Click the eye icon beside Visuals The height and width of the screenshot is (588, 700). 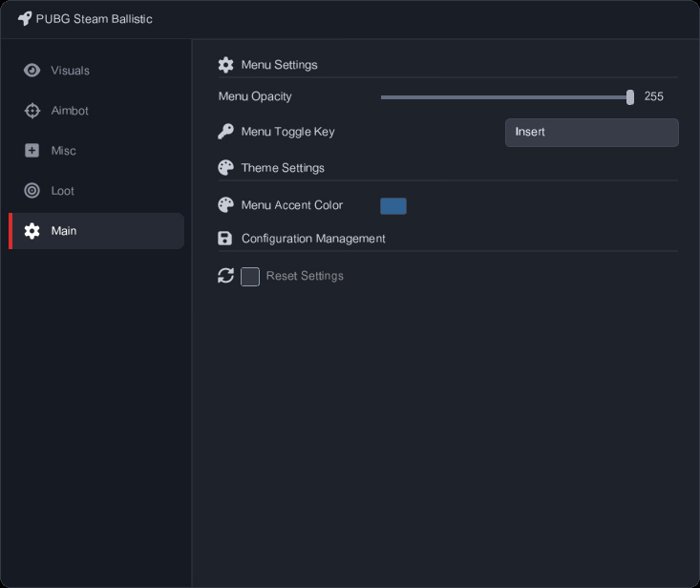point(32,71)
